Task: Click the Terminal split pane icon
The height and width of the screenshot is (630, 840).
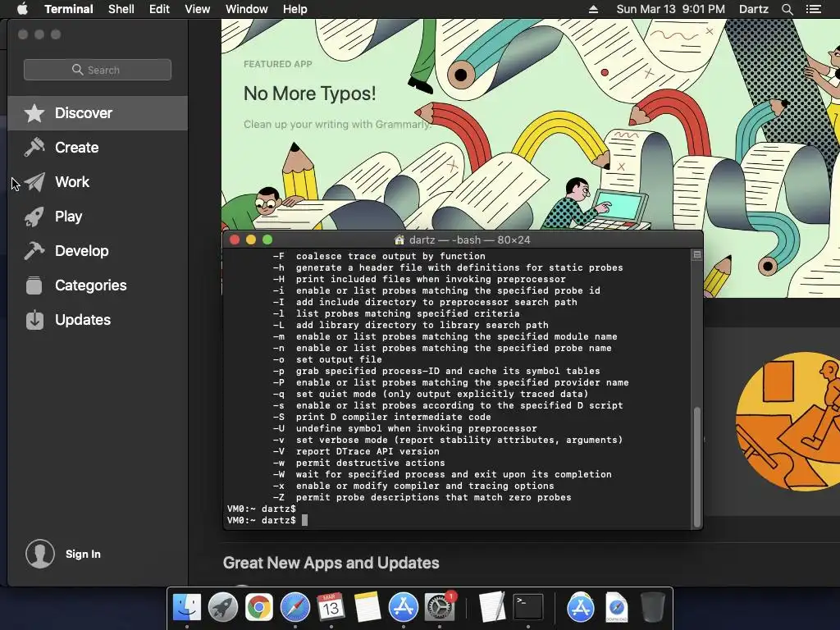Action: coord(697,255)
